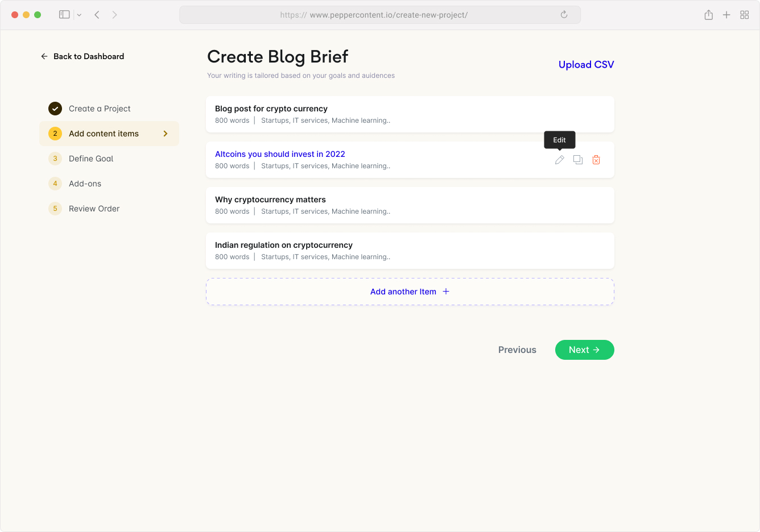Click the Previous button

click(517, 350)
